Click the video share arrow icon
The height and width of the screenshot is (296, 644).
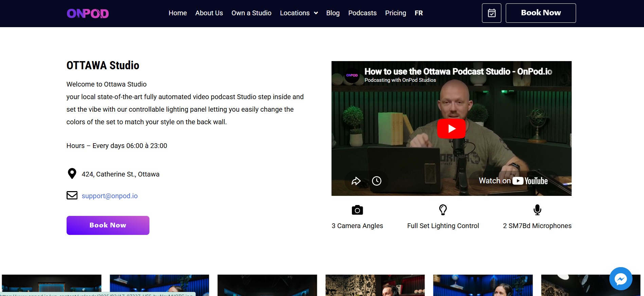(356, 181)
